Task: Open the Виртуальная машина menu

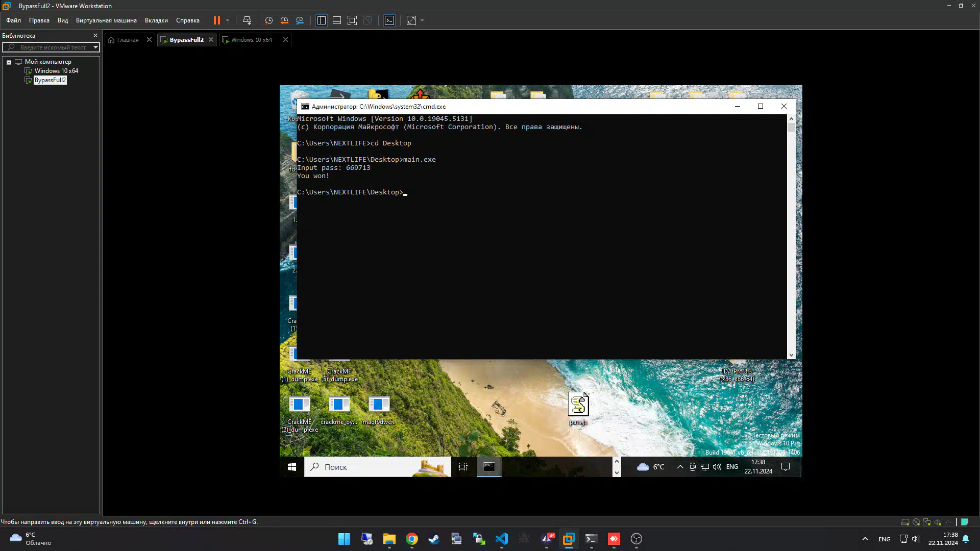Action: click(x=106, y=20)
